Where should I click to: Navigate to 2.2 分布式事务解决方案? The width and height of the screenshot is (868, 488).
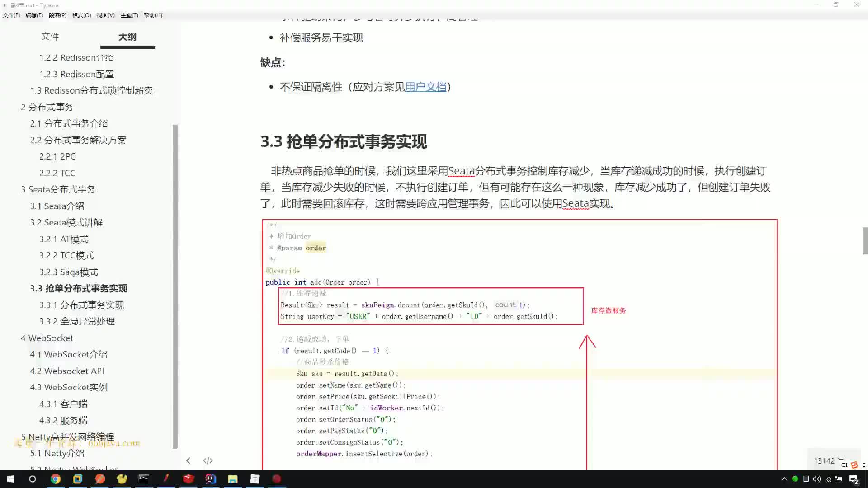click(78, 140)
